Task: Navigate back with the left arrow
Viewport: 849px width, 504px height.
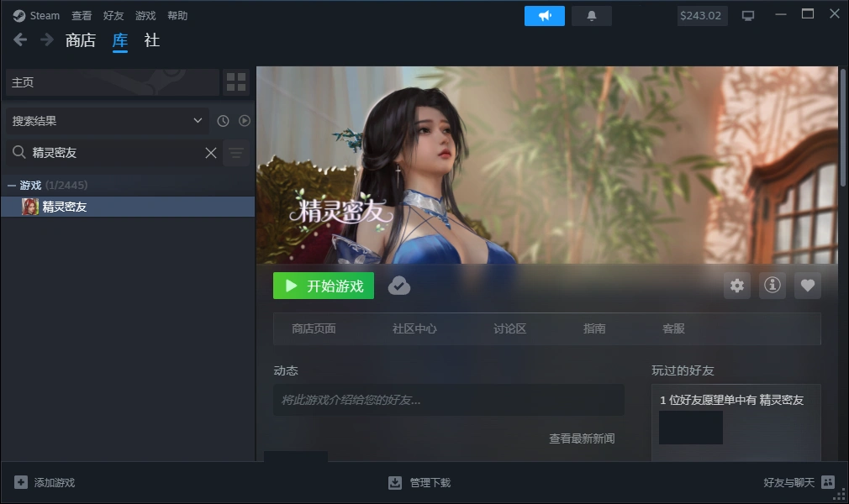Action: coord(20,39)
